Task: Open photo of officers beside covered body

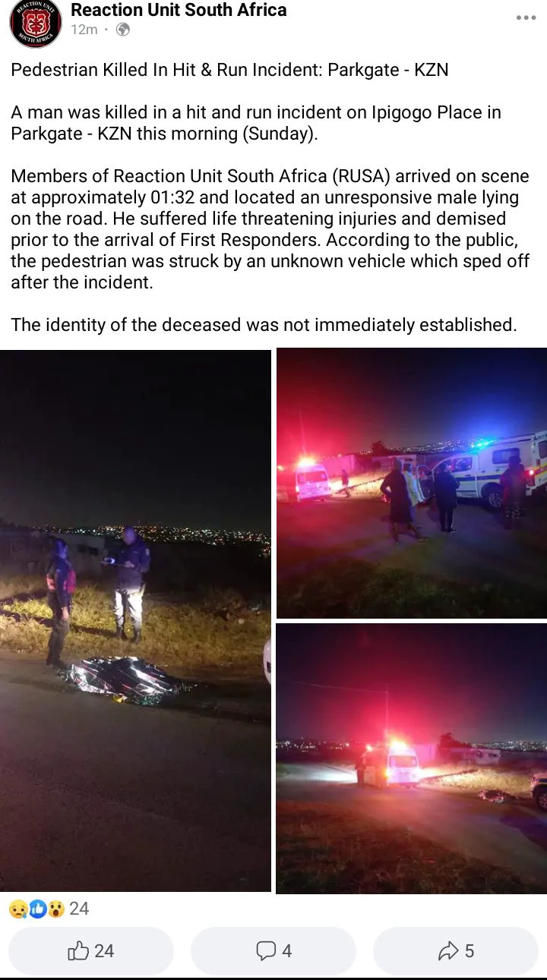Action: pyautogui.click(x=135, y=620)
